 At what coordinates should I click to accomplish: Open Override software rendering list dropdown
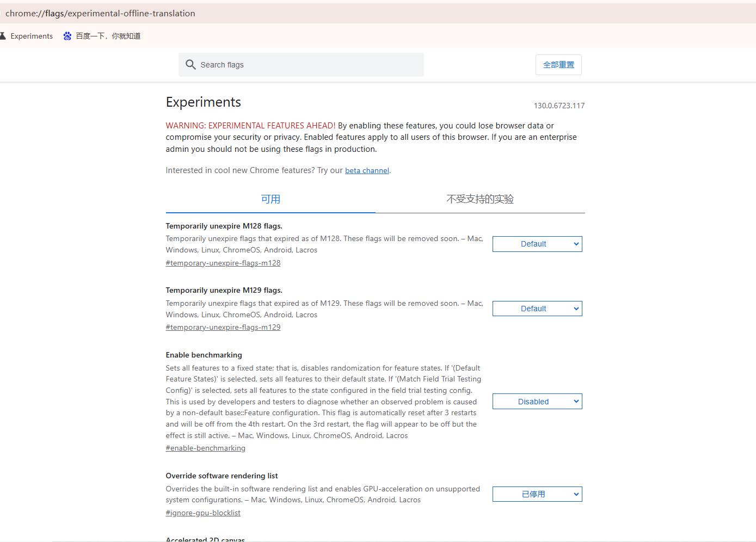pos(537,494)
